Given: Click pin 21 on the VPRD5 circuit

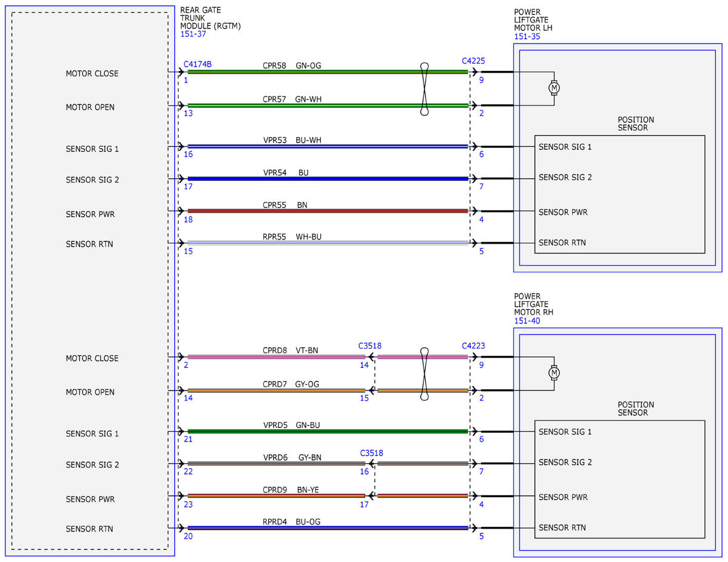Looking at the screenshot, I should (188, 440).
